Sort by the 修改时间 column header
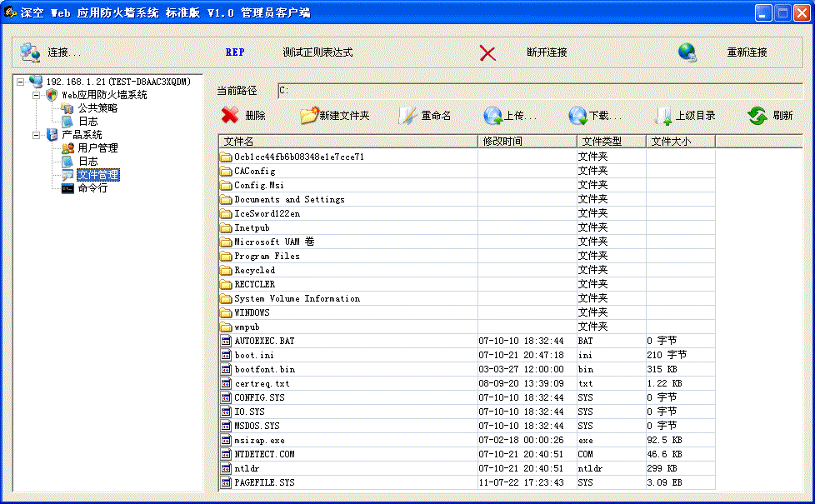The image size is (815, 504). pos(527,142)
